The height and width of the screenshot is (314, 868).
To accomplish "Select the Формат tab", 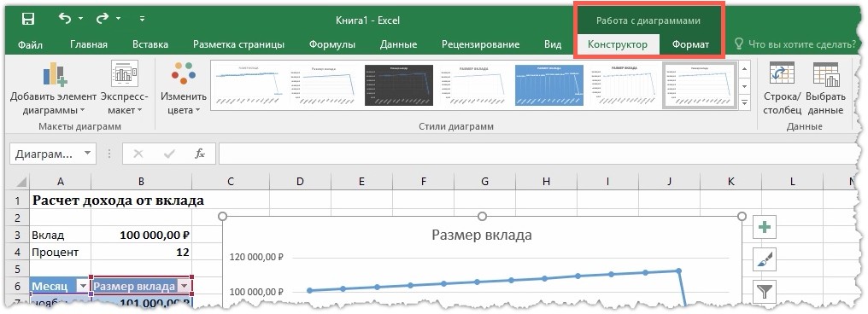I will (690, 44).
